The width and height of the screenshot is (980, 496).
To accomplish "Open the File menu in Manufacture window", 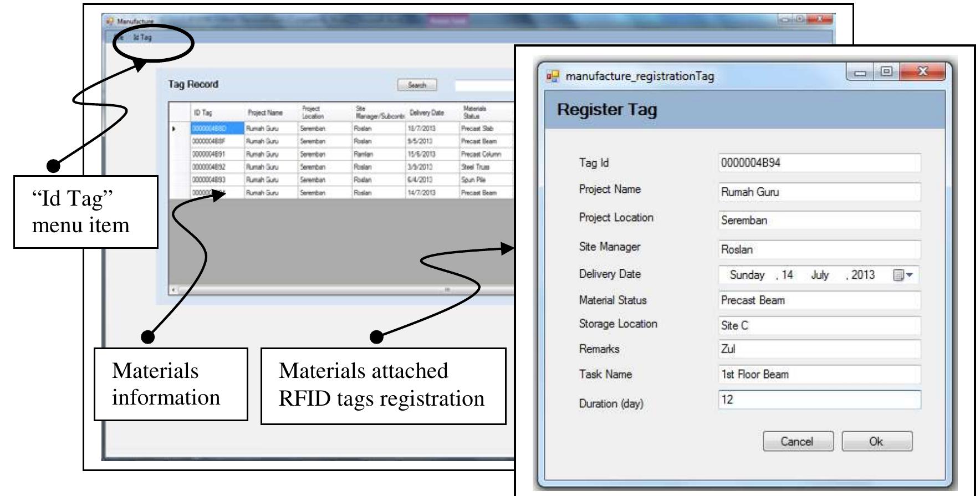I will (118, 38).
